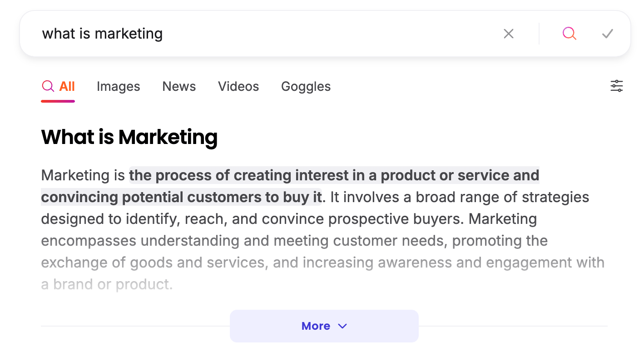Click the chevron arrow on the More button

[x=342, y=326]
